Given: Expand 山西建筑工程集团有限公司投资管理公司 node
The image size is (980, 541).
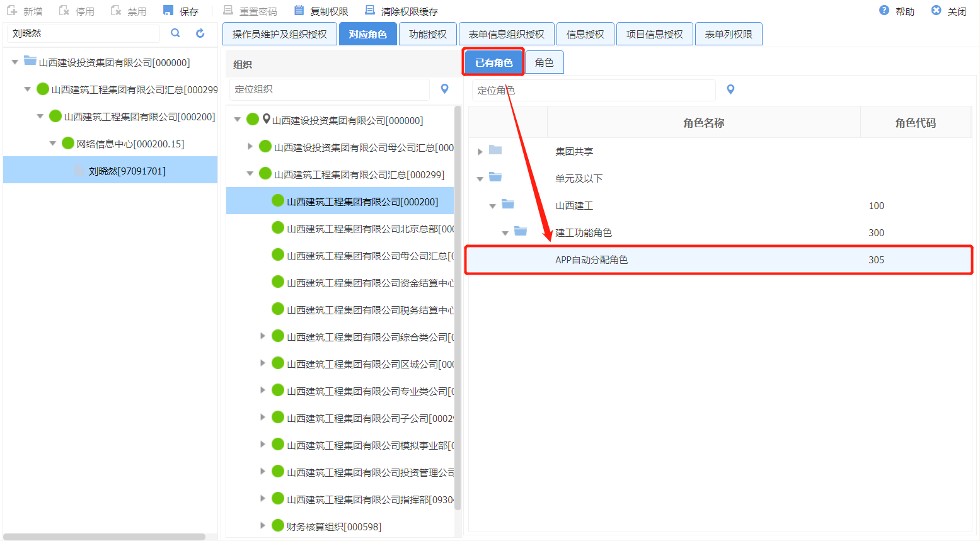Looking at the screenshot, I should coord(262,472).
